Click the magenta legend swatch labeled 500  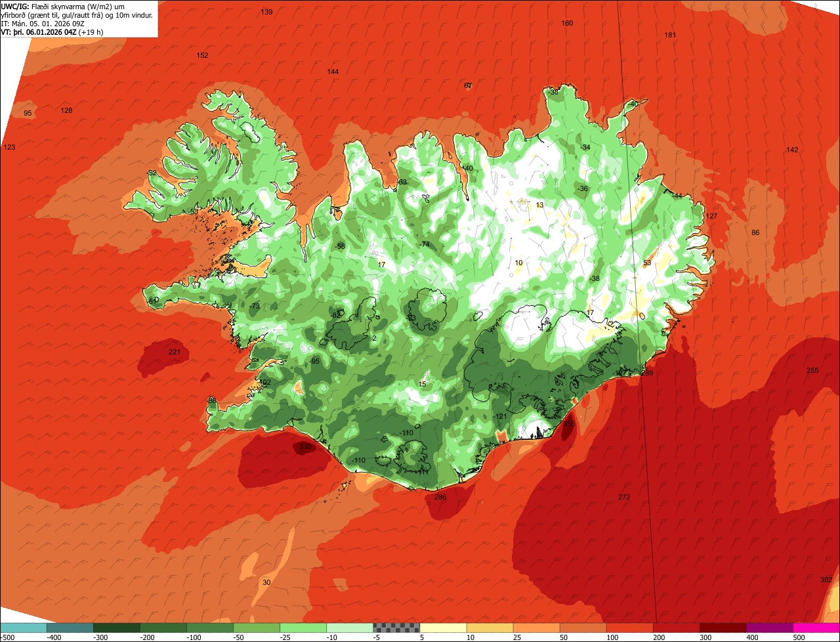[x=816, y=628]
